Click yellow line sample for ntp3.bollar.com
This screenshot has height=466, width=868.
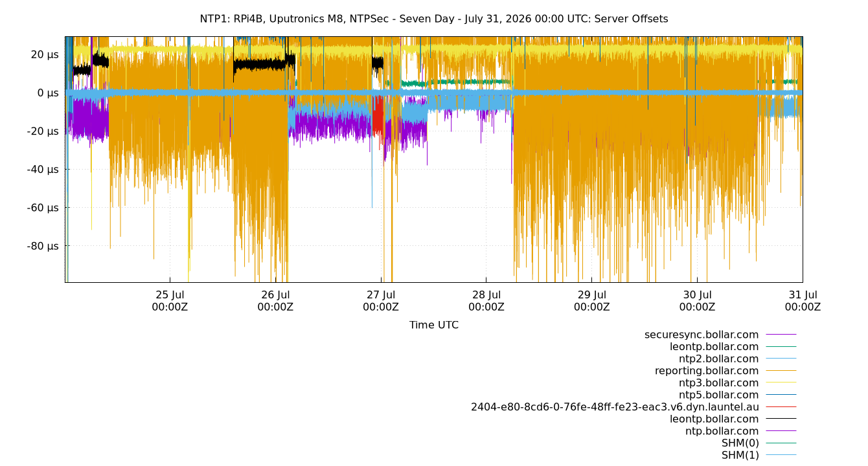[x=781, y=383]
